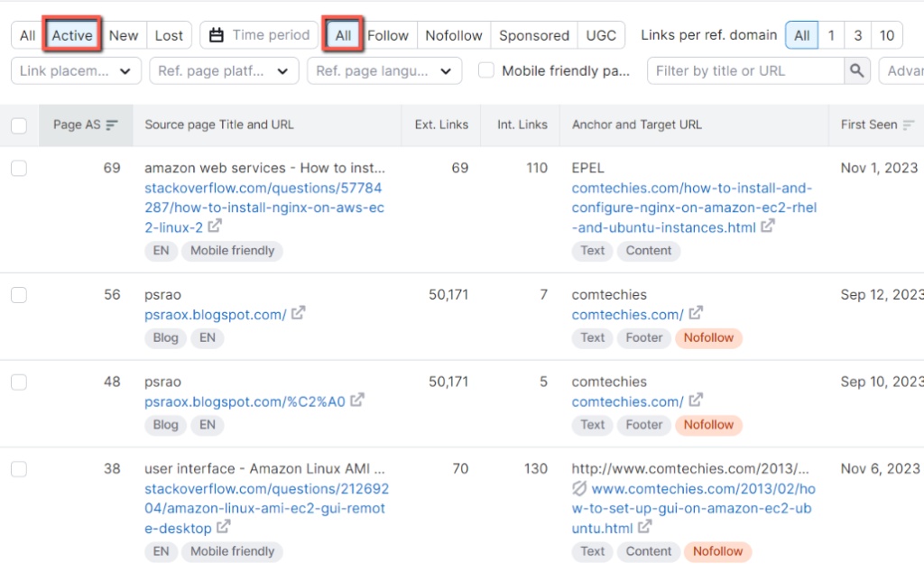Open the Ref. page language dropdown

[383, 70]
